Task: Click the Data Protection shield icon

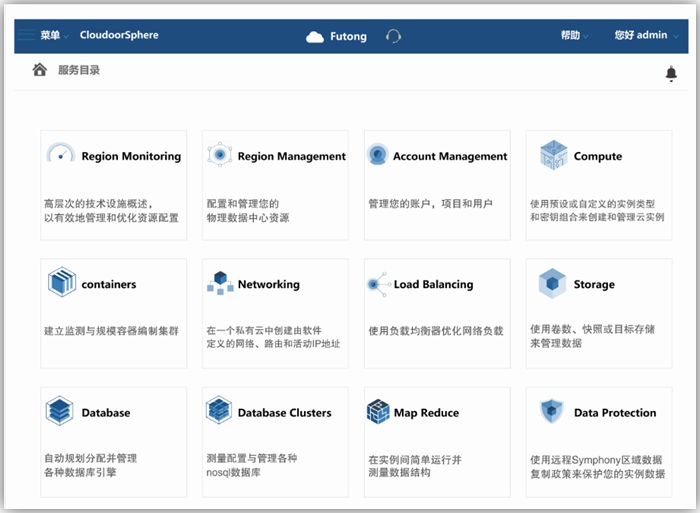Action: click(x=552, y=411)
